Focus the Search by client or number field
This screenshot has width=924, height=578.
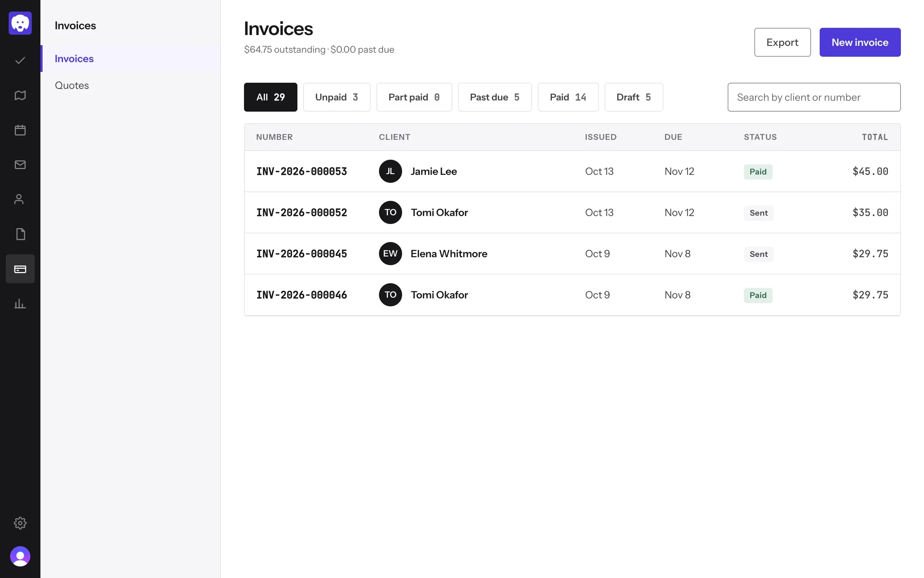pos(814,97)
